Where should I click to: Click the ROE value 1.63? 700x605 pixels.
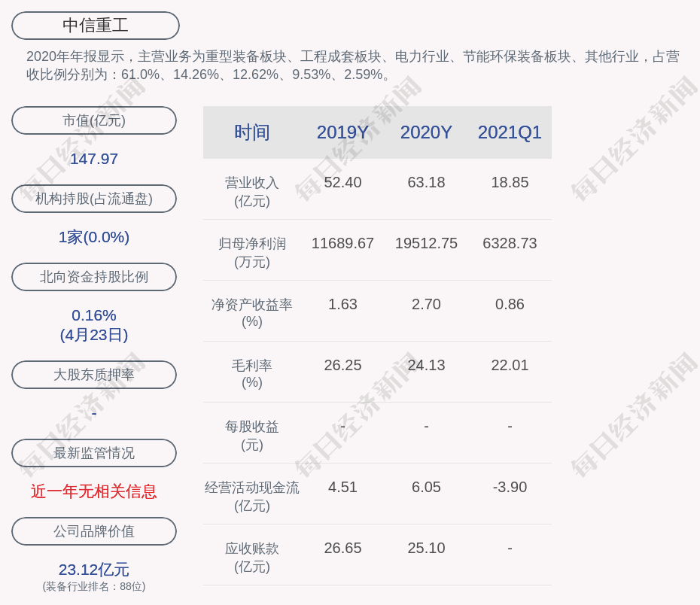pos(343,304)
